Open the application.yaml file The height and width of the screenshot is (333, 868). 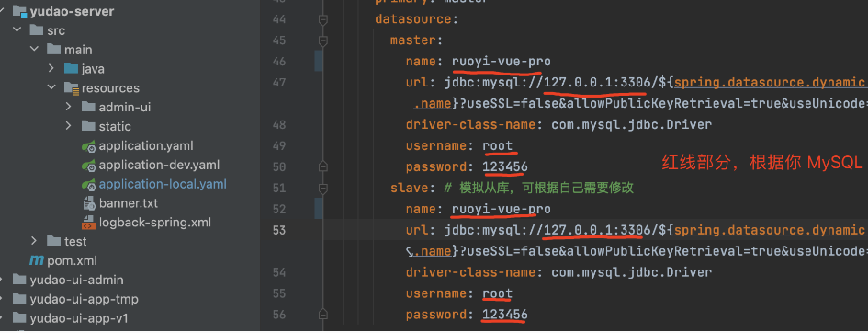[146, 145]
